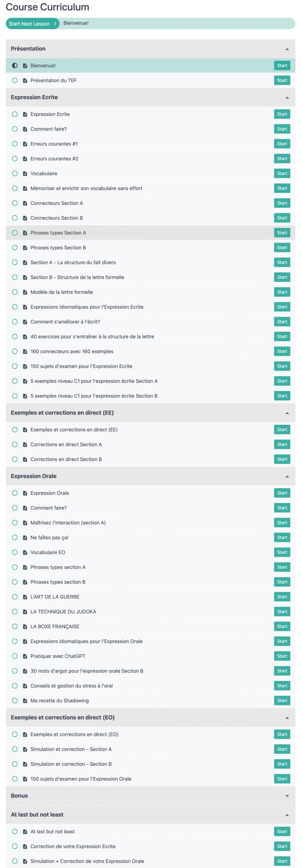
Task: Expand the Bonus section
Action: tap(287, 796)
